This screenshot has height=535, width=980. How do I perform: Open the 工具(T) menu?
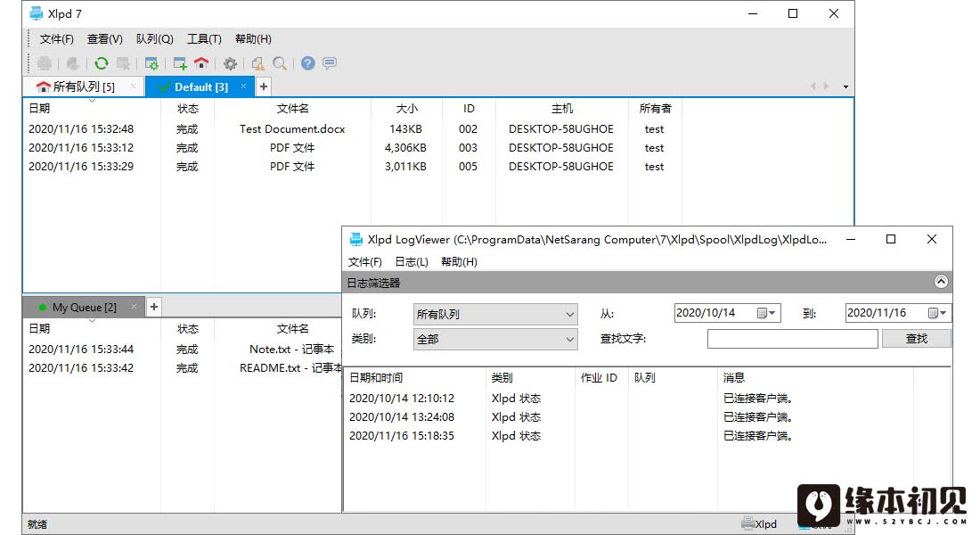tap(204, 39)
